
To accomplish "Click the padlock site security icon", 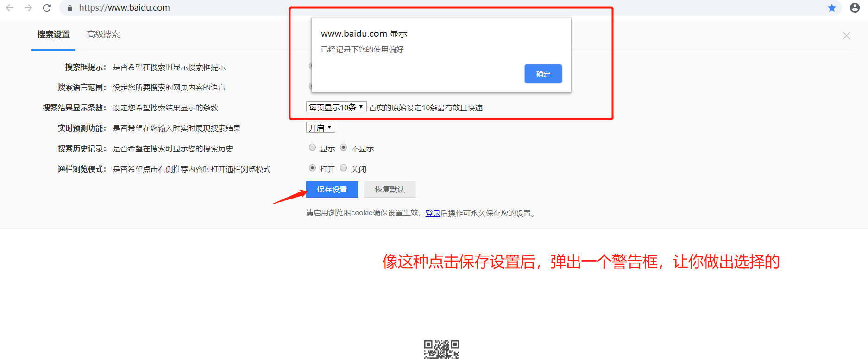I will pos(70,8).
